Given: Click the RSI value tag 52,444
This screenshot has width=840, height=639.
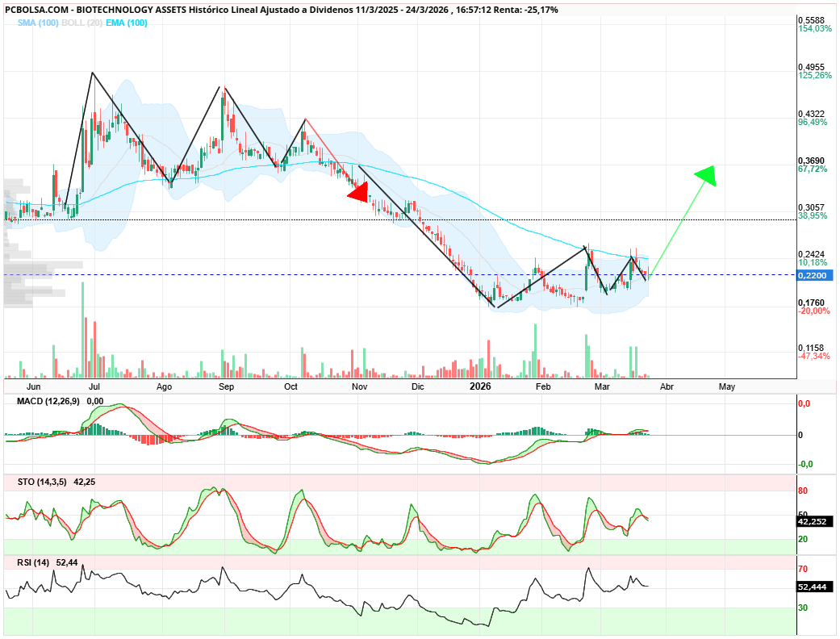Looking at the screenshot, I should tap(813, 587).
